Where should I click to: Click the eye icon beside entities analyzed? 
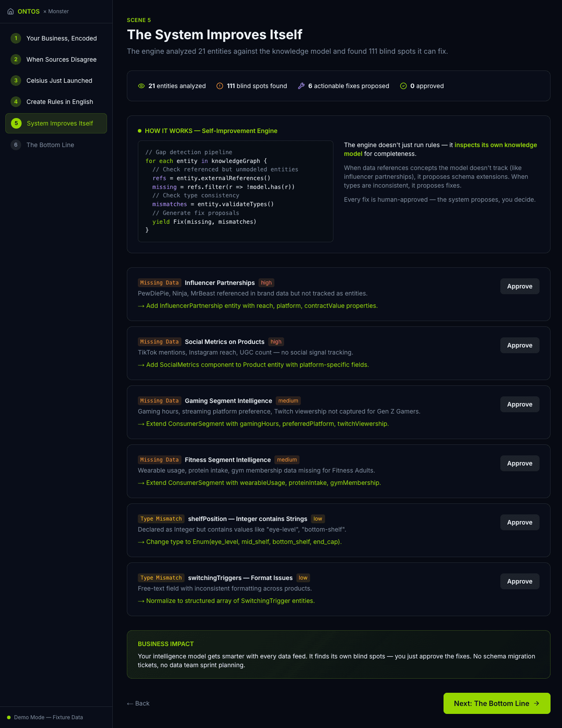click(x=141, y=86)
